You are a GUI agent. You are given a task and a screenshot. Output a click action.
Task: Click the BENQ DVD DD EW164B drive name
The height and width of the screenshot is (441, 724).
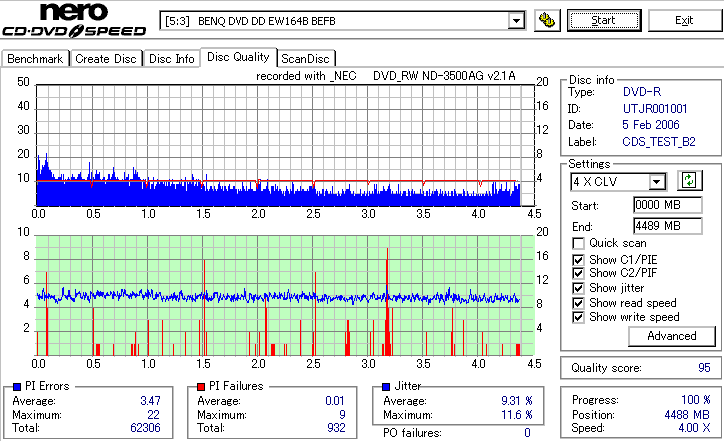(x=266, y=21)
